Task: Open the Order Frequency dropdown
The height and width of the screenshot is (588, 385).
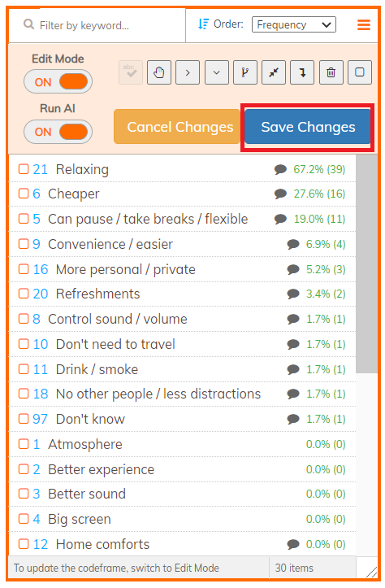Action: (294, 24)
